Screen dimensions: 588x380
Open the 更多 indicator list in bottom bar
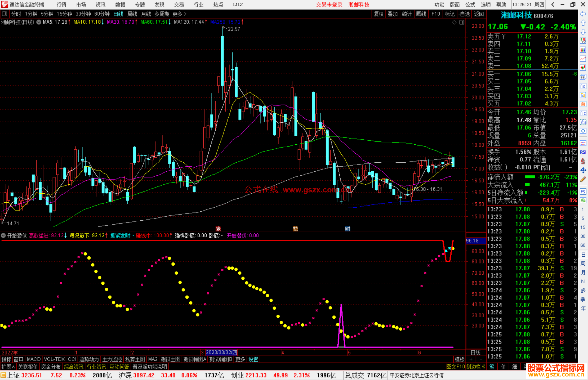pyautogui.click(x=240, y=359)
